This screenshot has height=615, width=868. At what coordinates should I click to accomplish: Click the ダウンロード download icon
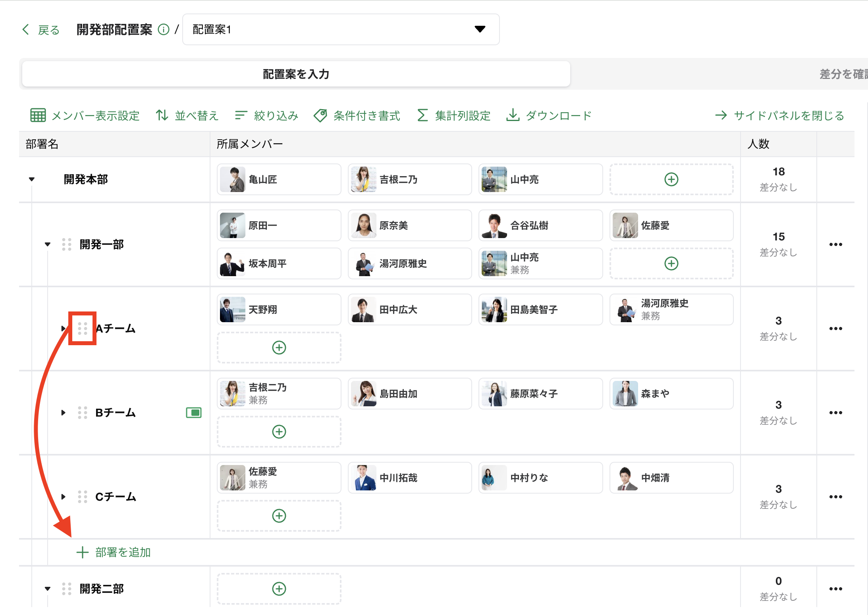513,115
